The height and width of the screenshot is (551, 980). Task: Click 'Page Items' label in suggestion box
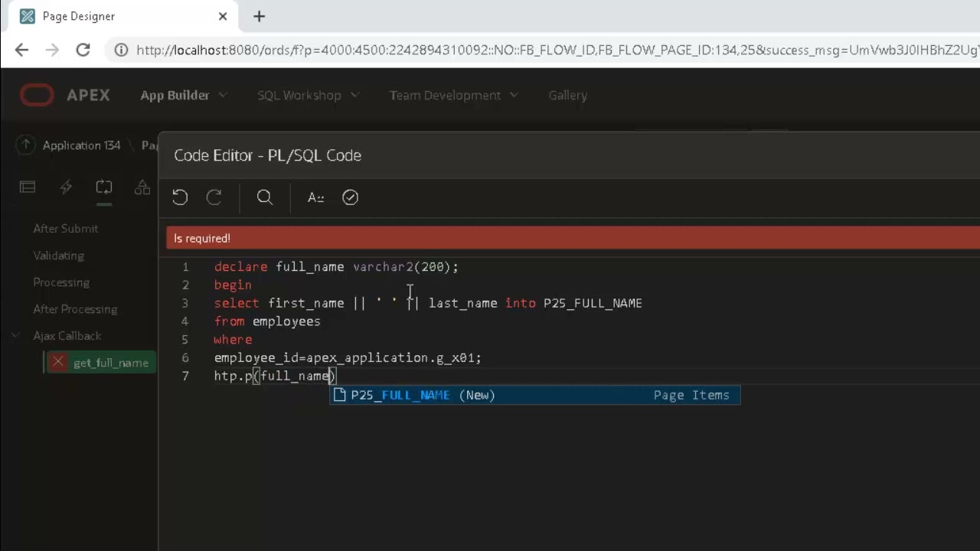(691, 395)
